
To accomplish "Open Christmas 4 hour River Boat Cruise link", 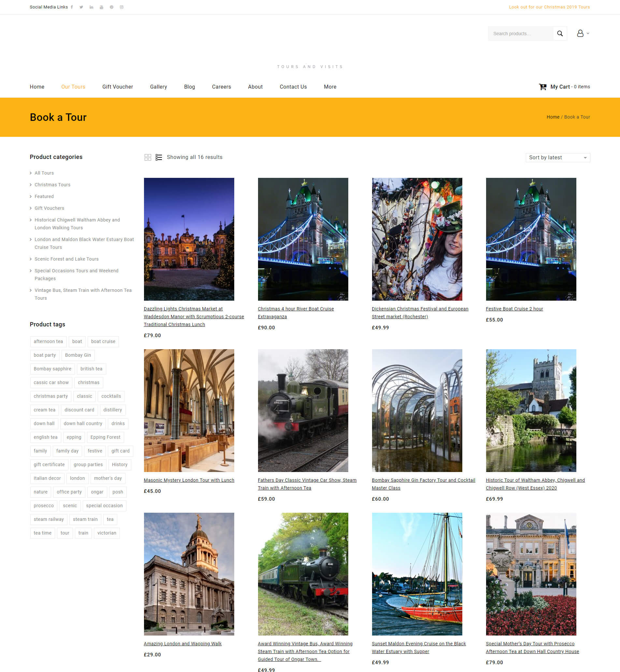I will click(296, 313).
